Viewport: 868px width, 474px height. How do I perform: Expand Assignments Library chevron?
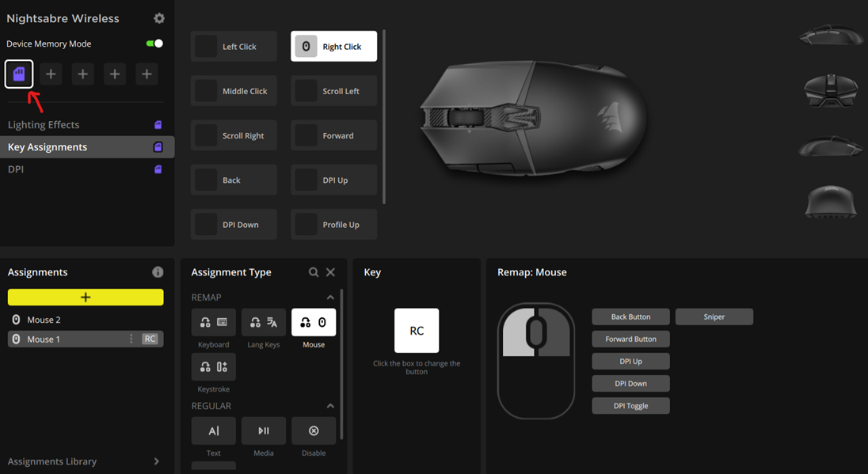coord(157,461)
